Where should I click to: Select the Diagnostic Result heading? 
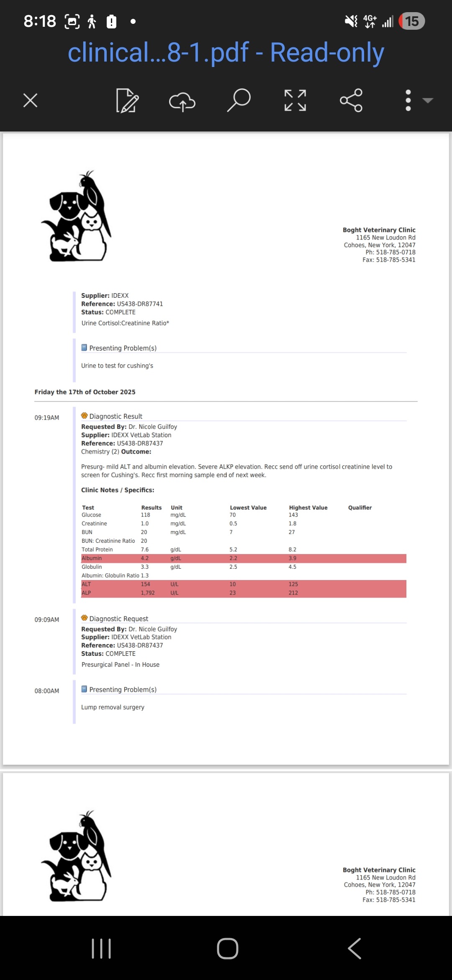(x=116, y=416)
